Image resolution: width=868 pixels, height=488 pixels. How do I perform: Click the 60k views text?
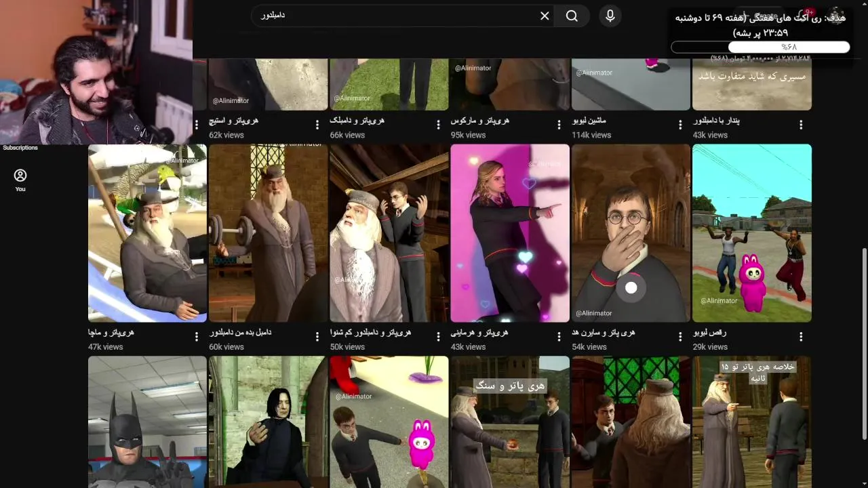tap(226, 347)
